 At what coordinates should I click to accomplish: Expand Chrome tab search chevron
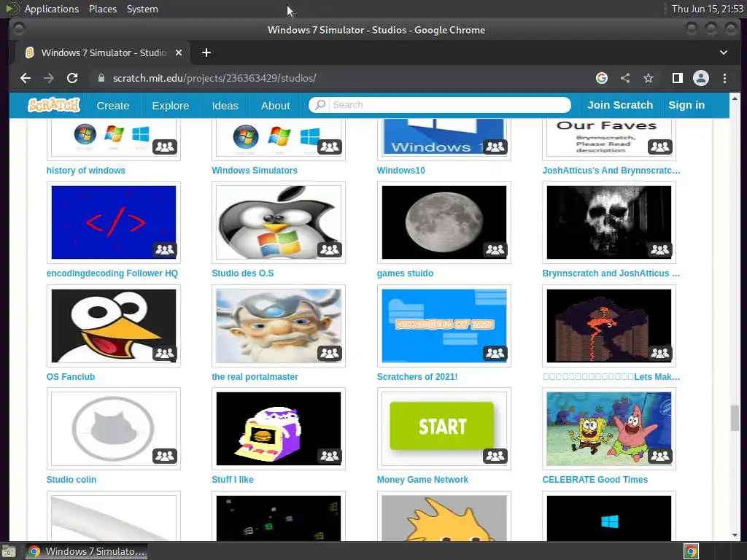723,52
